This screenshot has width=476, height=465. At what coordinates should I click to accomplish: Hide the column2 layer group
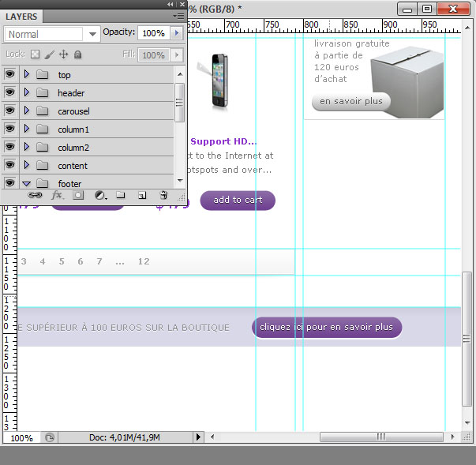[9, 147]
